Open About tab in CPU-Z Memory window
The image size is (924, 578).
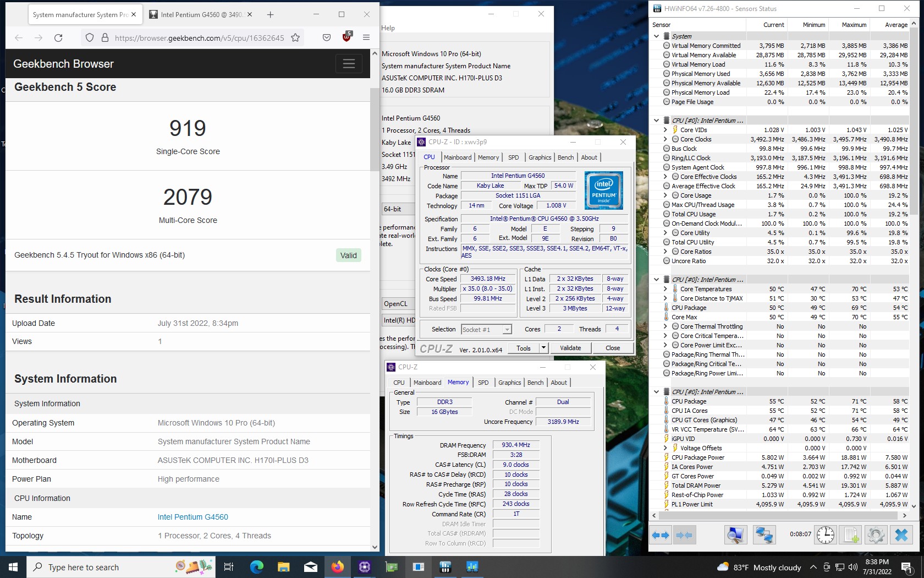coord(559,383)
